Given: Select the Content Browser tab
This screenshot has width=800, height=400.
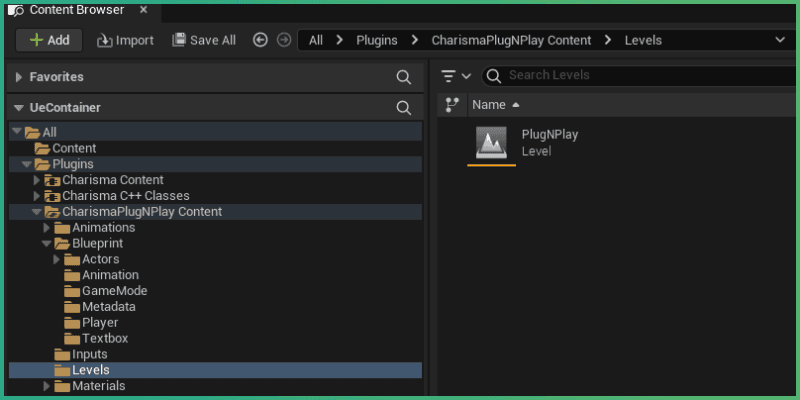Looking at the screenshot, I should point(82,10).
